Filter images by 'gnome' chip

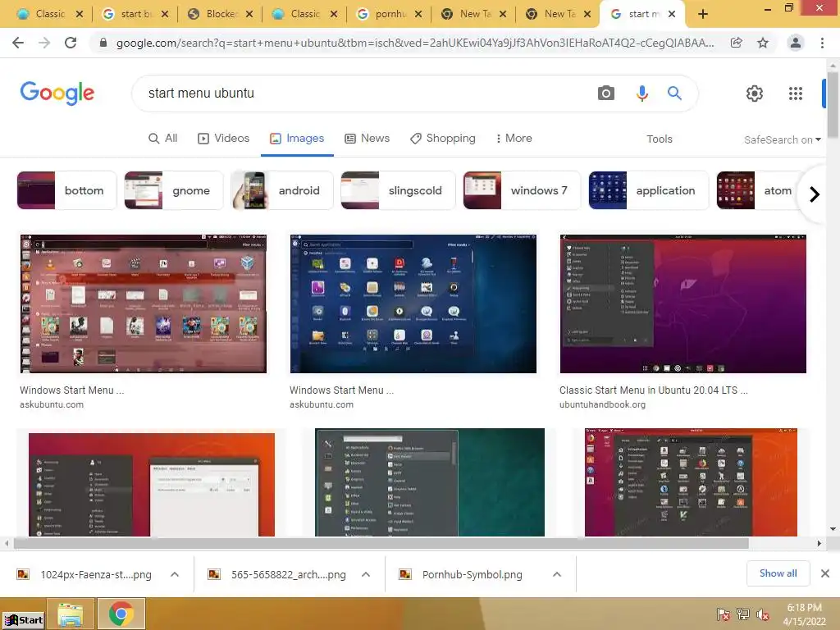pyautogui.click(x=174, y=190)
